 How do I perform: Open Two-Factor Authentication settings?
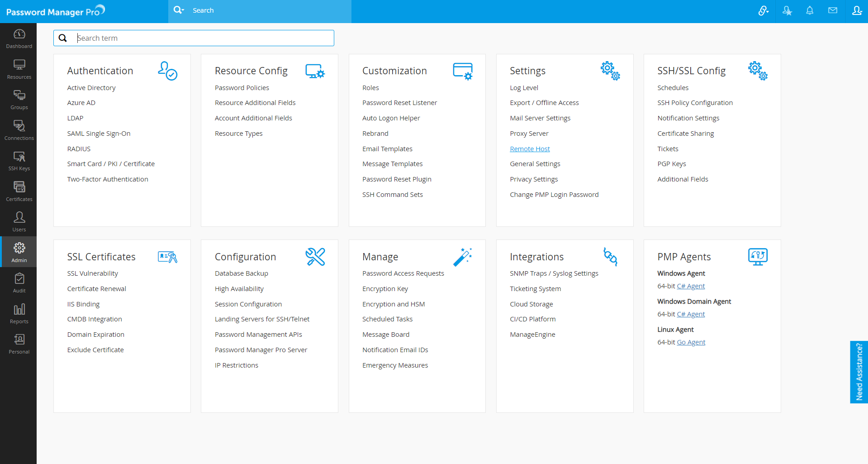tap(108, 179)
